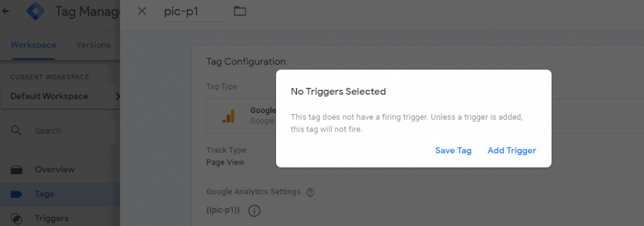Image resolution: width=644 pixels, height=226 pixels.
Task: Click Save Tag in the dialog
Action: coord(453,151)
